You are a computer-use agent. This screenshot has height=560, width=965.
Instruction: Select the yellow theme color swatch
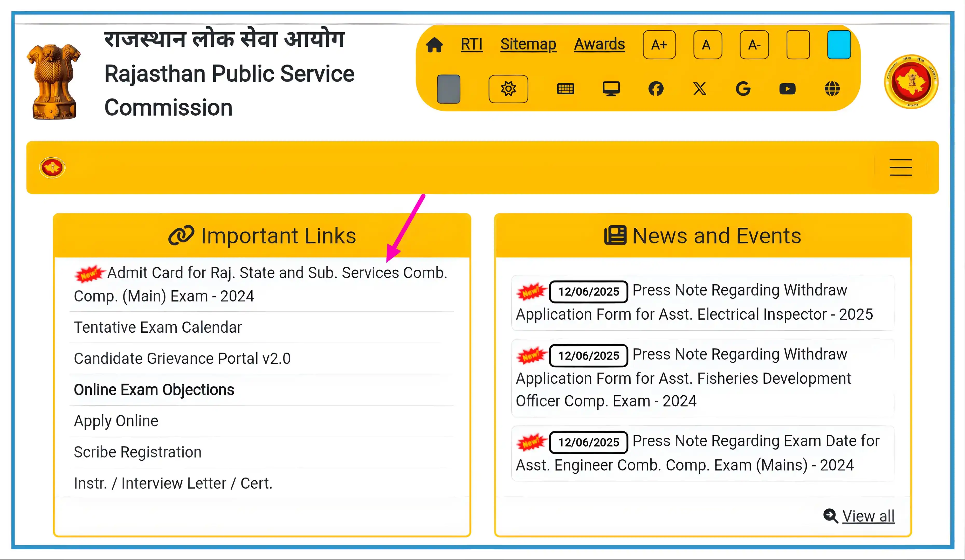coord(798,45)
